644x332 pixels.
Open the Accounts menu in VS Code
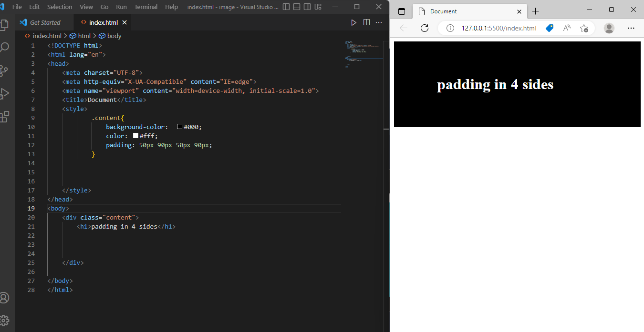pos(4,298)
